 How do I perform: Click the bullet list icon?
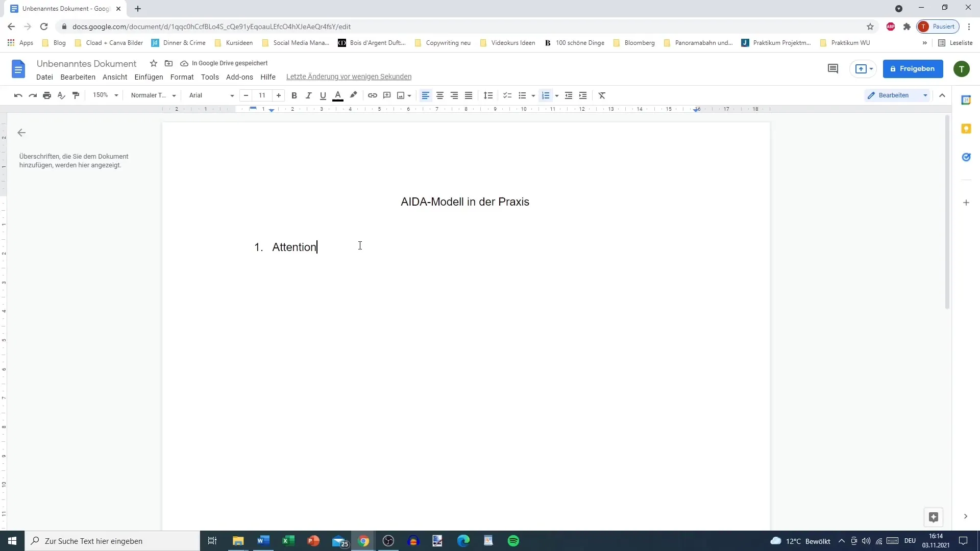(521, 95)
